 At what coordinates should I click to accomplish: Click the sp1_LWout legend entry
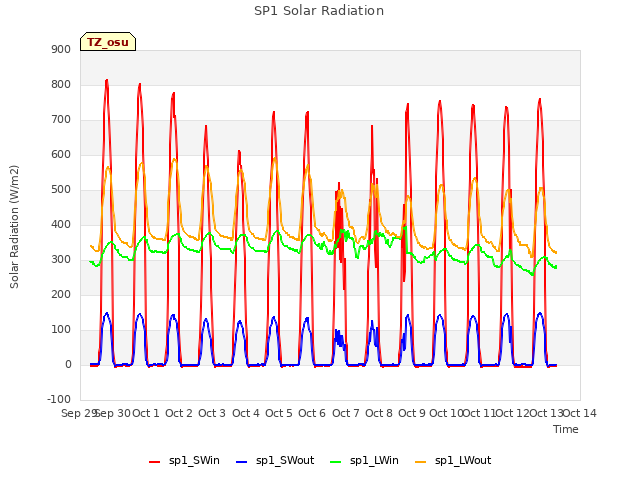[x=453, y=460]
